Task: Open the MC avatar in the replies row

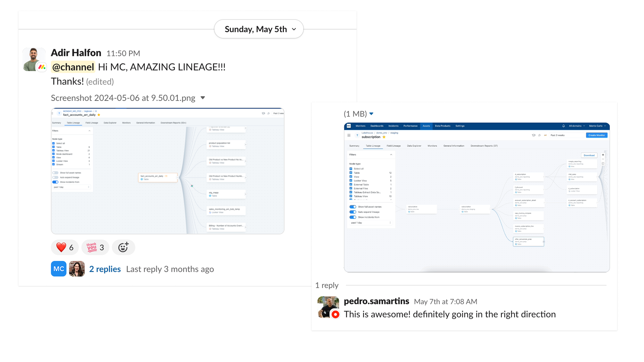Action: tap(59, 269)
